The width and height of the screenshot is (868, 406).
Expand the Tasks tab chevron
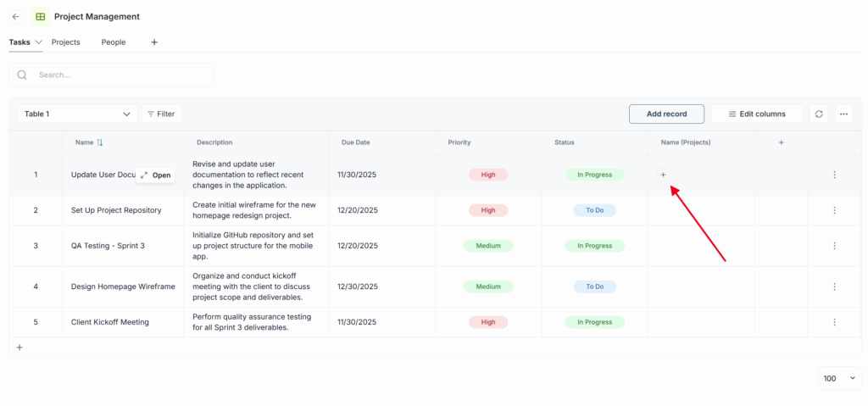point(39,42)
